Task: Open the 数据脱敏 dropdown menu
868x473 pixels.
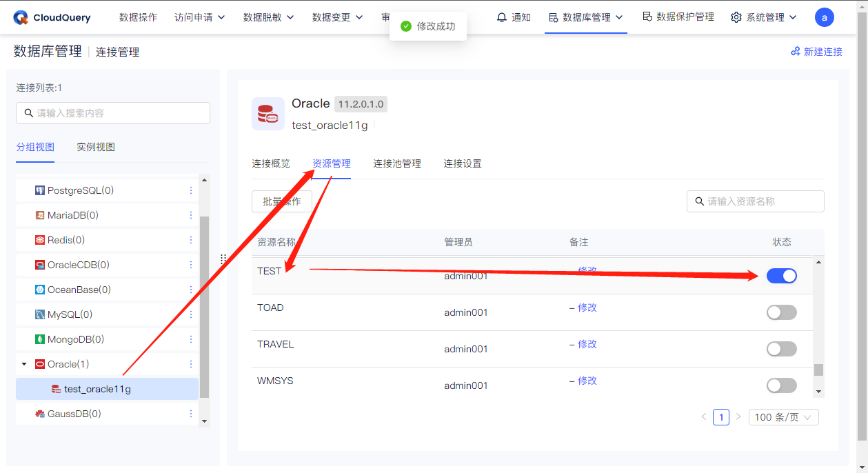Action: [269, 17]
